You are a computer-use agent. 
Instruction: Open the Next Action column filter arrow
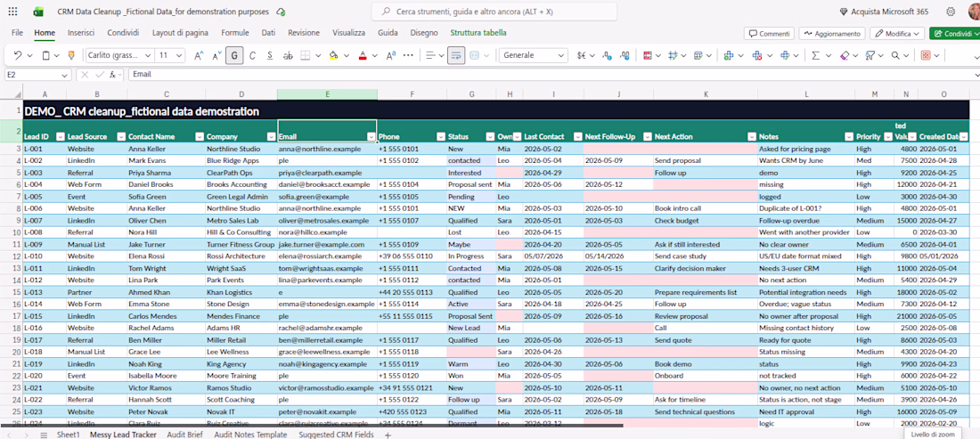pos(752,137)
